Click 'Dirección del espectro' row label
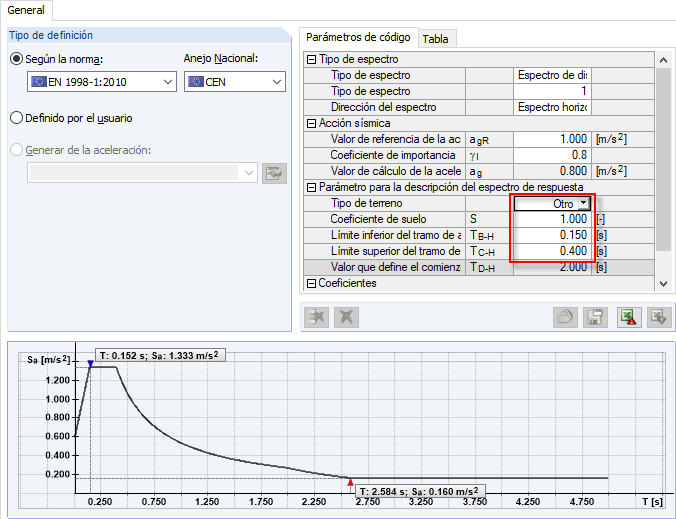Image resolution: width=676 pixels, height=519 pixels. click(x=384, y=107)
